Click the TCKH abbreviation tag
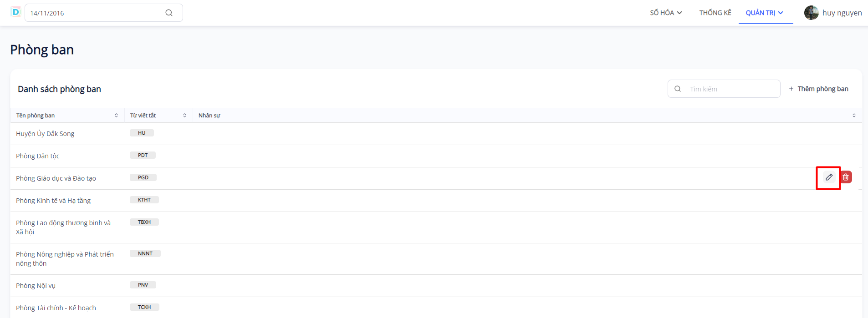The width and height of the screenshot is (868, 318). click(x=144, y=307)
